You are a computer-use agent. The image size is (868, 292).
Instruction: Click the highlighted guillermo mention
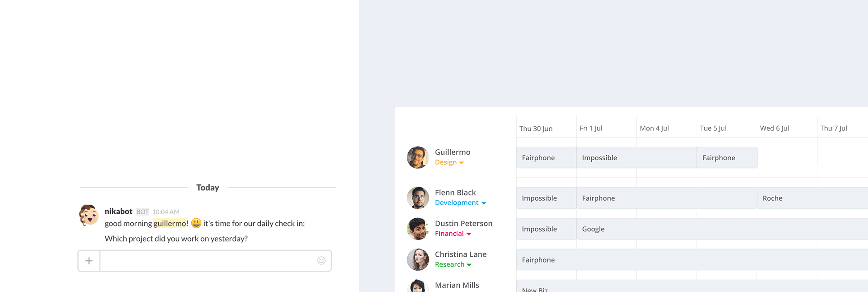170,224
